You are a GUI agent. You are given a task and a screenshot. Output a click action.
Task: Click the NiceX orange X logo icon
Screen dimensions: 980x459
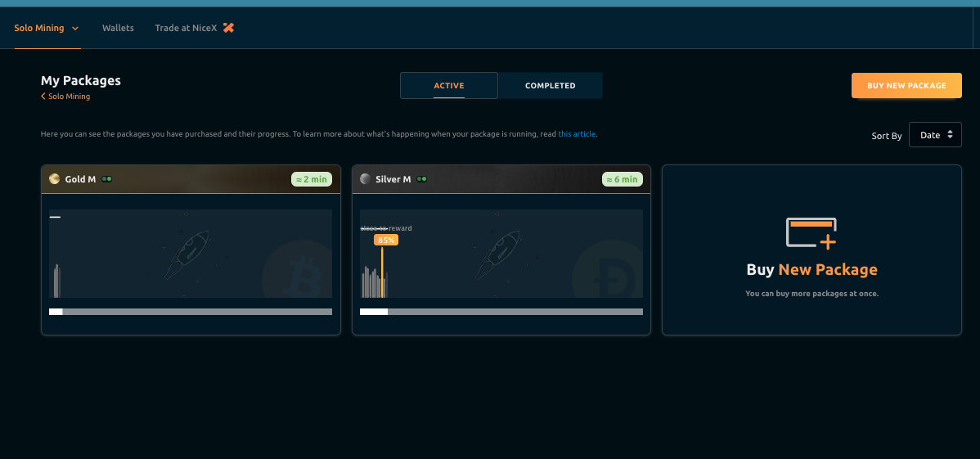pyautogui.click(x=229, y=28)
